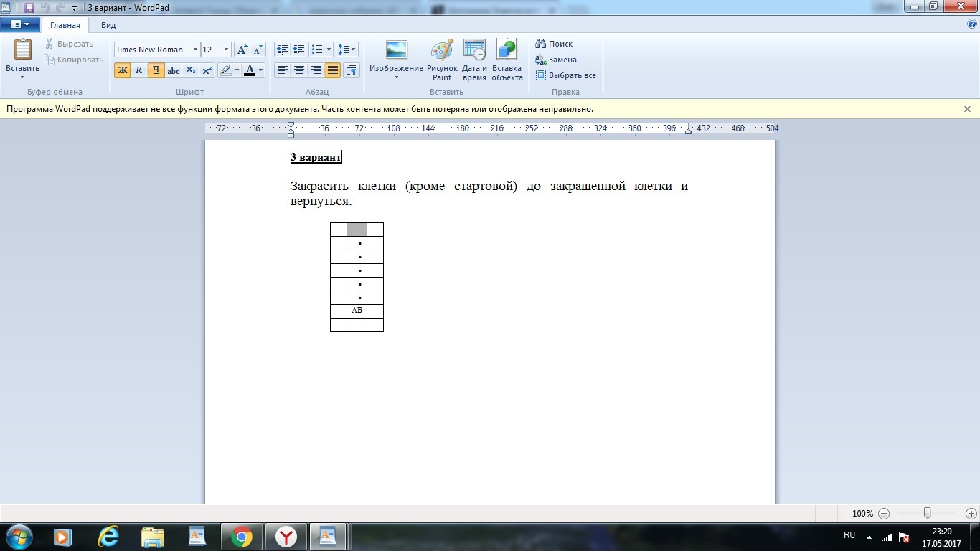Viewport: 980px width, 551px height.
Task: Click Вставка объекта icon
Action: coord(507,60)
